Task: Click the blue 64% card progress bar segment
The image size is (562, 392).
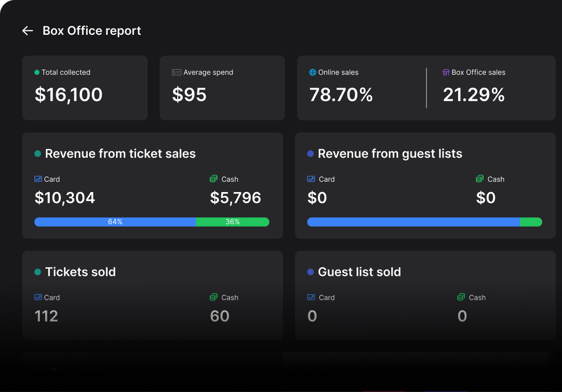Action: tap(115, 222)
